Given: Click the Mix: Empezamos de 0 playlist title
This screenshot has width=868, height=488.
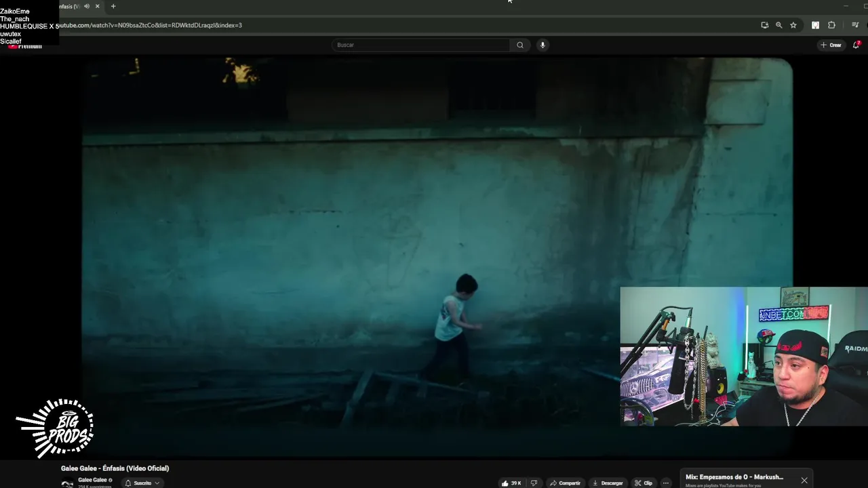Looking at the screenshot, I should [x=734, y=477].
